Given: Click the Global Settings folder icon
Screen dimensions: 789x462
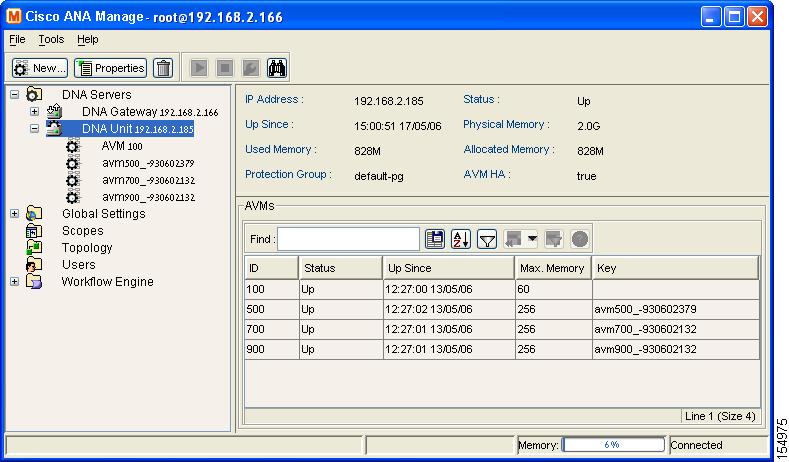Looking at the screenshot, I should [34, 213].
